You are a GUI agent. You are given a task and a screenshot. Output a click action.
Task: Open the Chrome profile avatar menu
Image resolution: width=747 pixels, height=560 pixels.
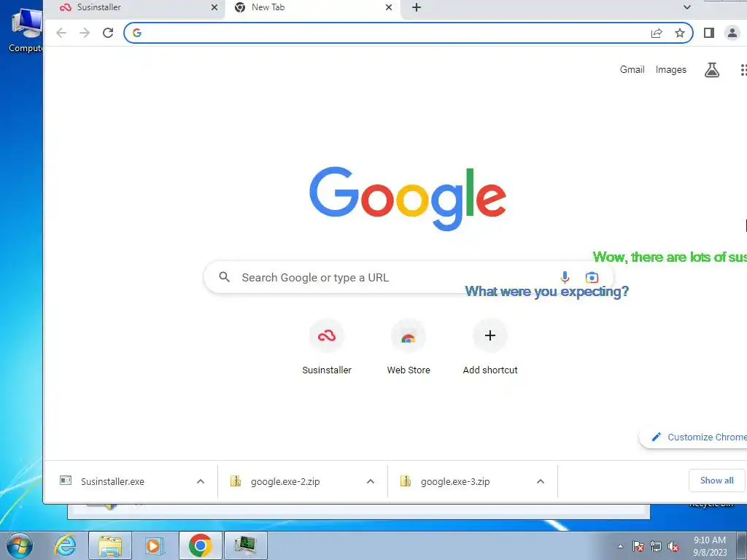click(732, 33)
